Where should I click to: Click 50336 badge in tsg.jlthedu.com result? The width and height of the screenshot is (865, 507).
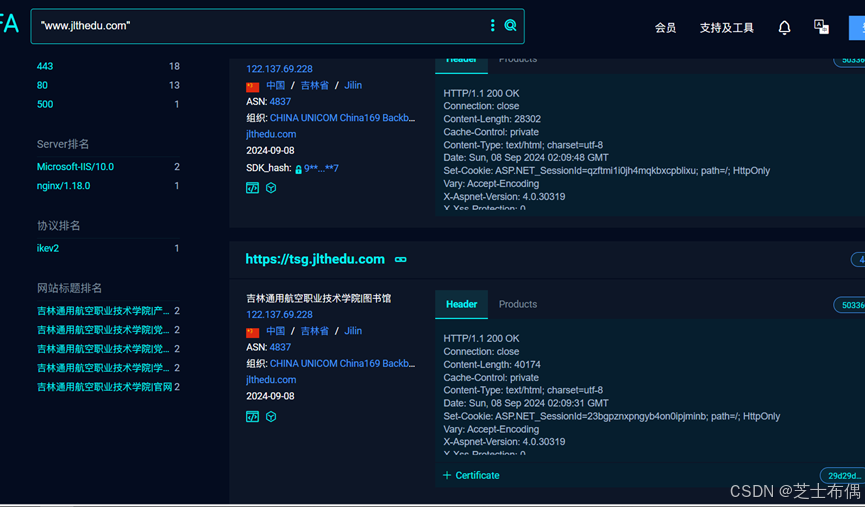[x=850, y=305]
